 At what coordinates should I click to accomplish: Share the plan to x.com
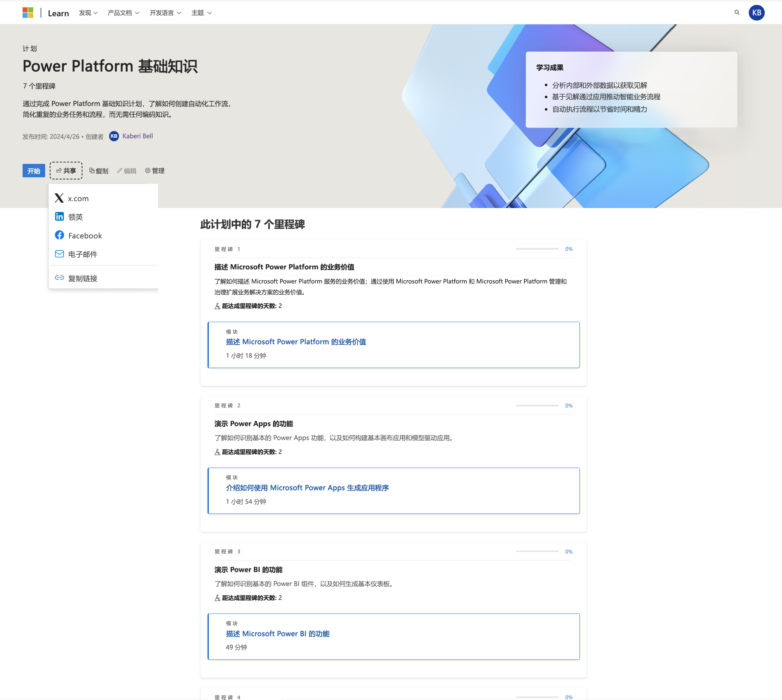coord(103,198)
